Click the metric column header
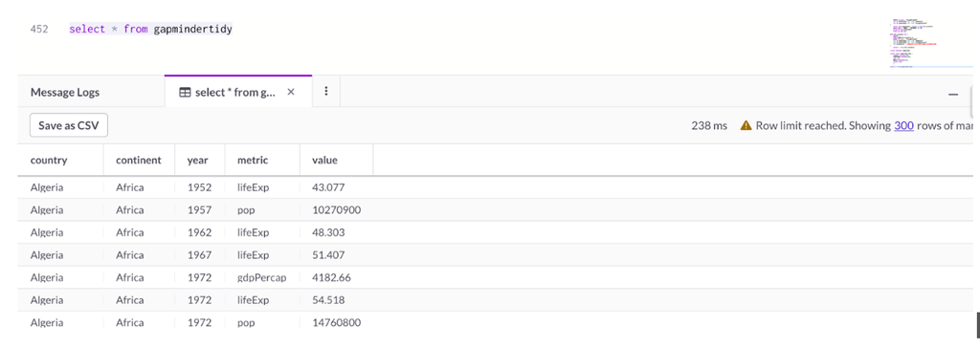The width and height of the screenshot is (980, 349). pos(253,160)
